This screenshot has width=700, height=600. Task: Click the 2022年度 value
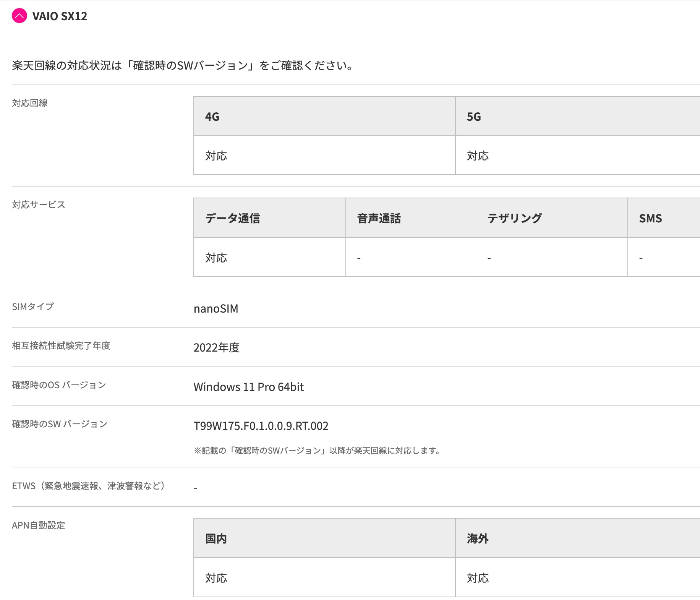pyautogui.click(x=217, y=347)
